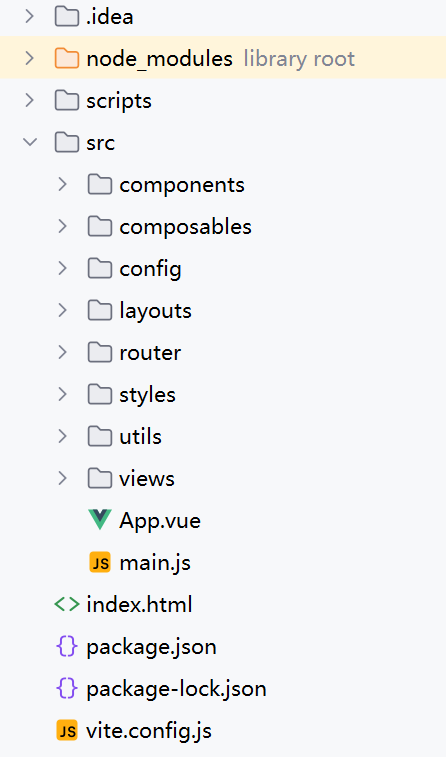Screen dimensions: 446x757
Task: Click the library root label
Action: tap(299, 59)
